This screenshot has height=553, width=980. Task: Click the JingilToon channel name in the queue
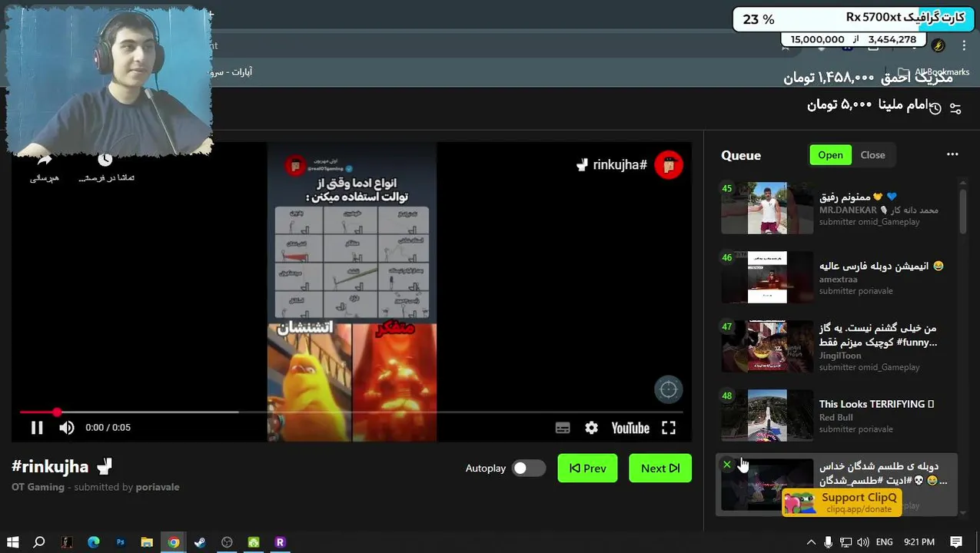(840, 356)
